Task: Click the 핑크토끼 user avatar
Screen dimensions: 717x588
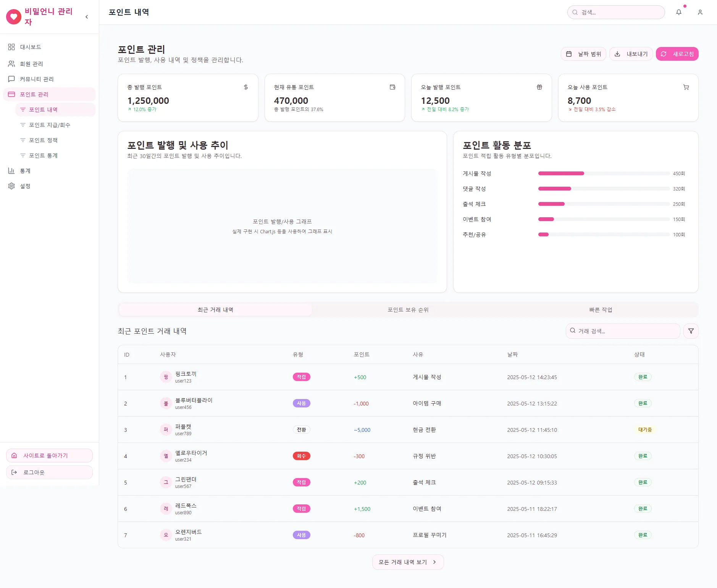Action: point(166,377)
